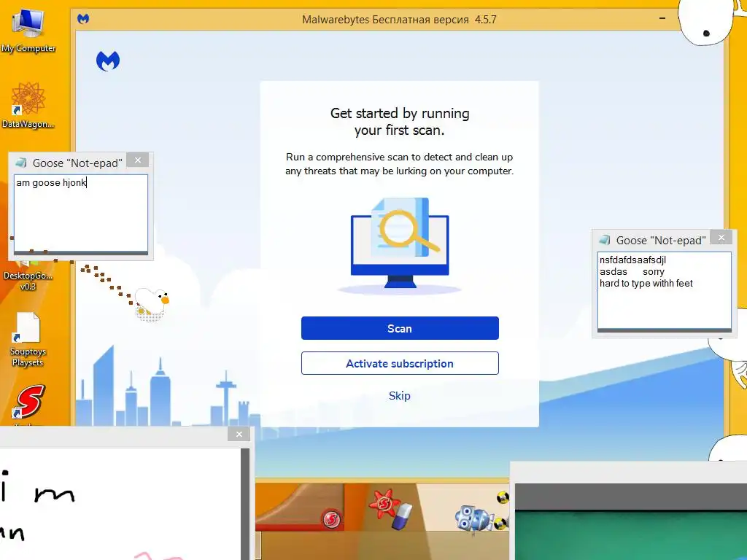Click the Skip link
The width and height of the screenshot is (747, 560).
pos(399,396)
